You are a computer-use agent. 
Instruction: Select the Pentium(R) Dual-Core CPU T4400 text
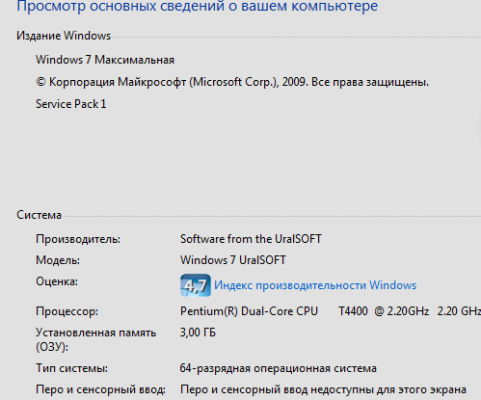(274, 311)
